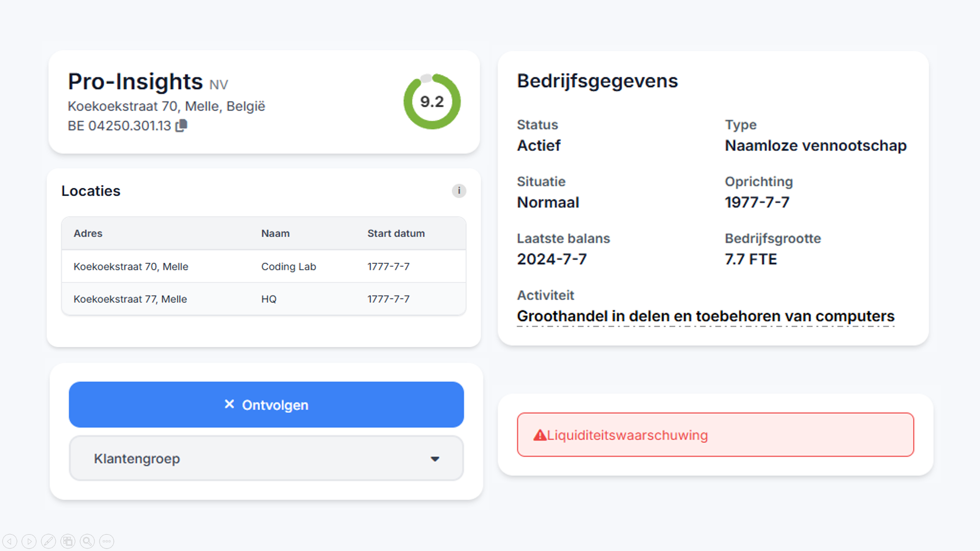The width and height of the screenshot is (980, 551).
Task: Start a search with the magnifier icon
Action: point(87,541)
